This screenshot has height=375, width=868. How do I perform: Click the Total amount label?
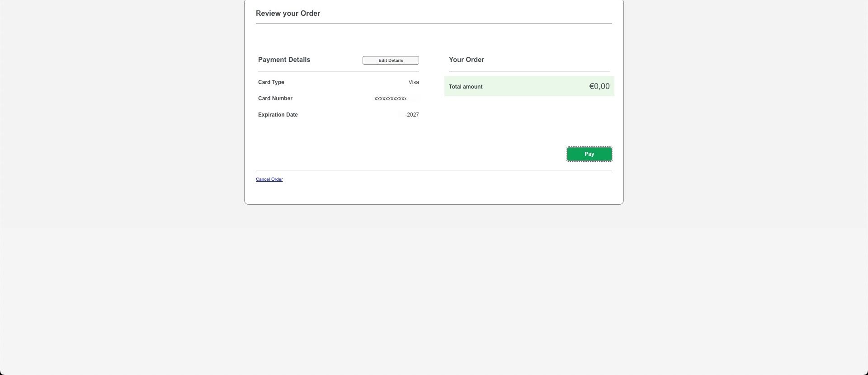click(x=465, y=87)
